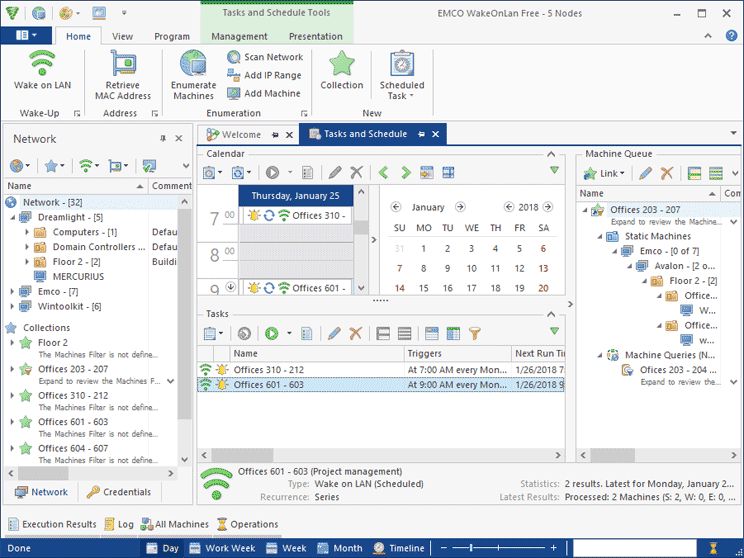This screenshot has height=558, width=744.
Task: Click the filter funnel icon in Tasks toolbar
Action: pyautogui.click(x=475, y=333)
